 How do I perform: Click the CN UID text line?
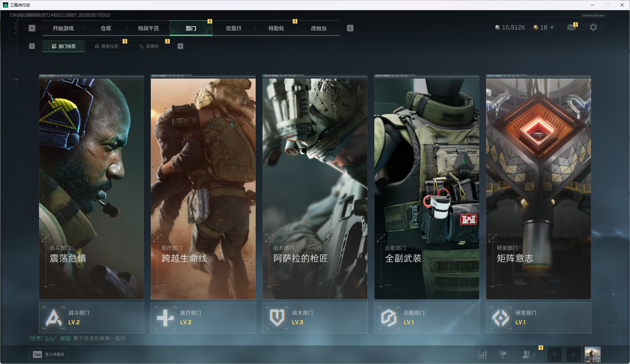coord(60,15)
